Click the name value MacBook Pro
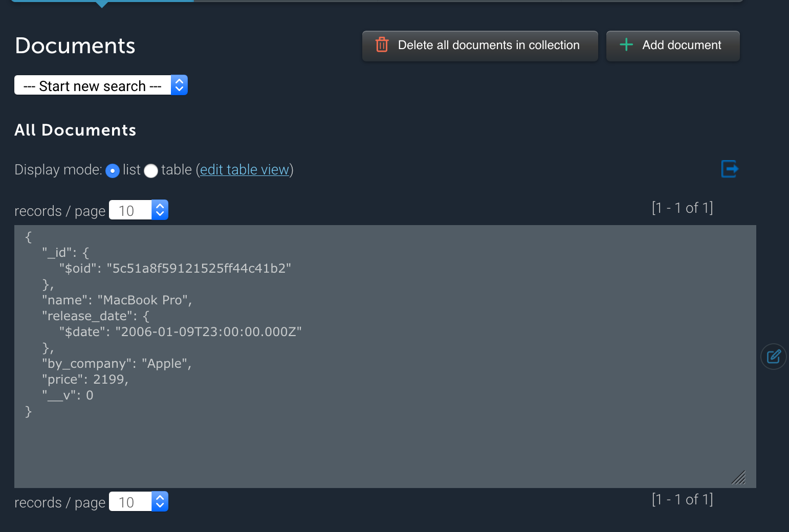789x532 pixels. [143, 300]
